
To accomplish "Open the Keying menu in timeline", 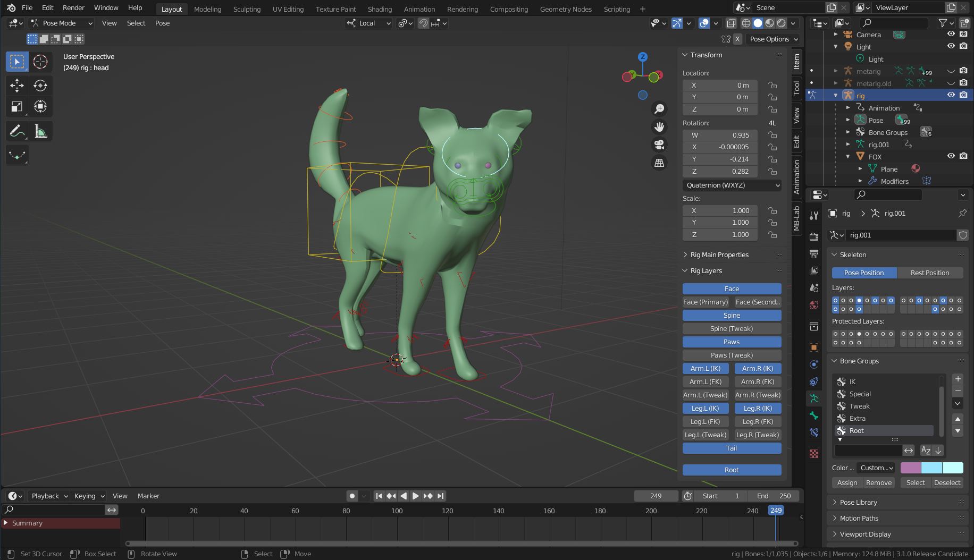I will pos(88,496).
